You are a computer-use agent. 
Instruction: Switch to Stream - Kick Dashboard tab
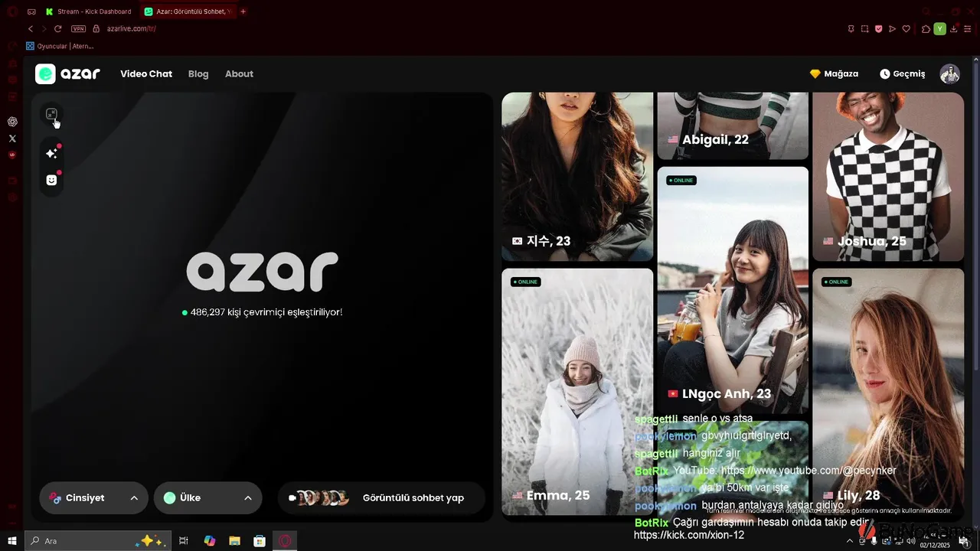(88, 11)
